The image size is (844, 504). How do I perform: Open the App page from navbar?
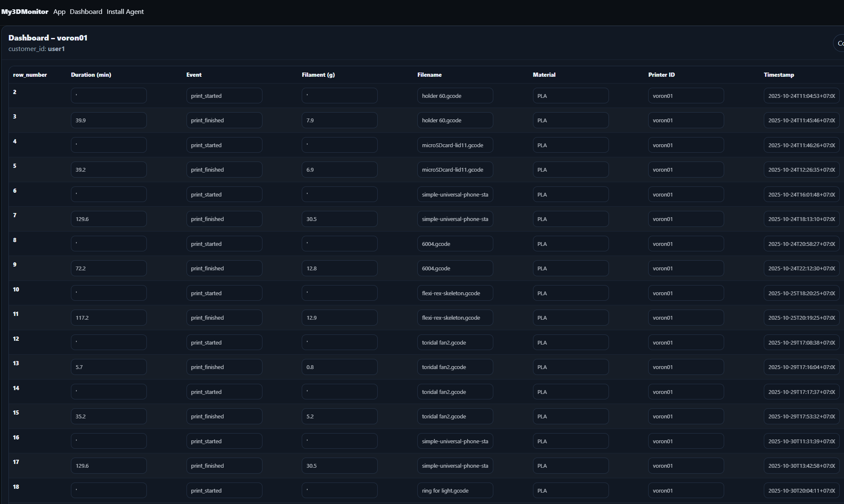point(59,11)
